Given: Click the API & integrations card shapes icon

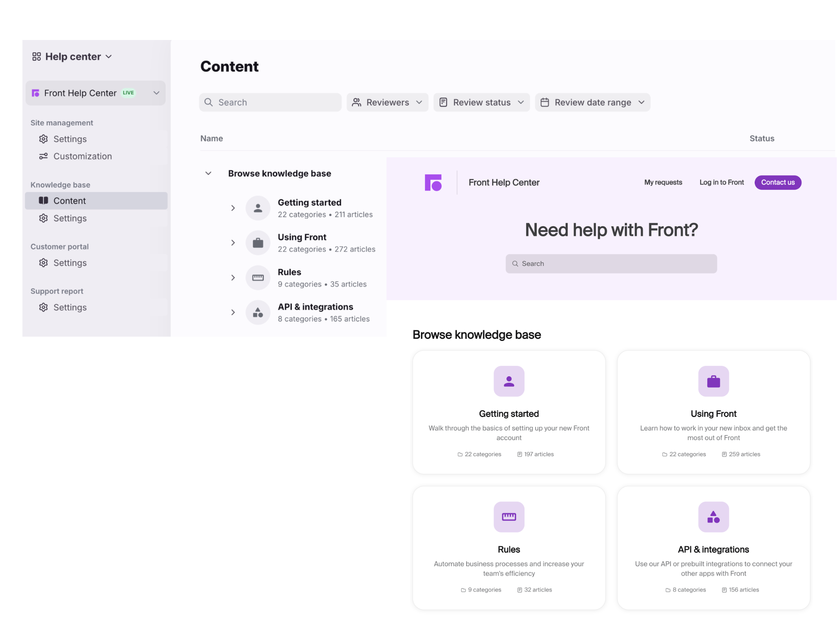Looking at the screenshot, I should click(714, 517).
